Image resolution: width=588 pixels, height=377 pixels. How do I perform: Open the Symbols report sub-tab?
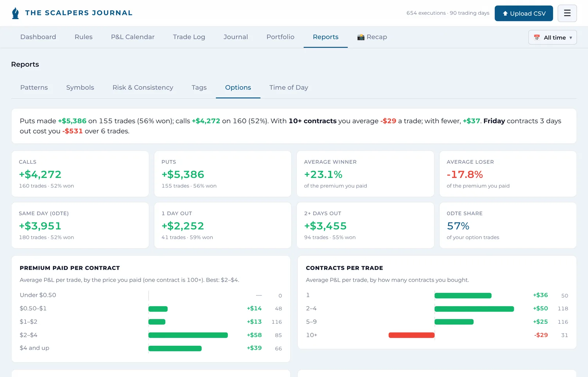80,88
